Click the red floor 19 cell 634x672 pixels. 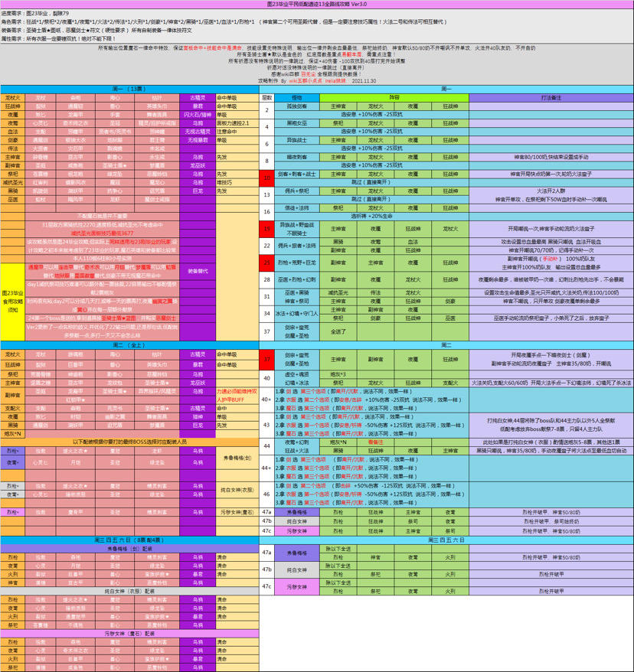tap(266, 229)
